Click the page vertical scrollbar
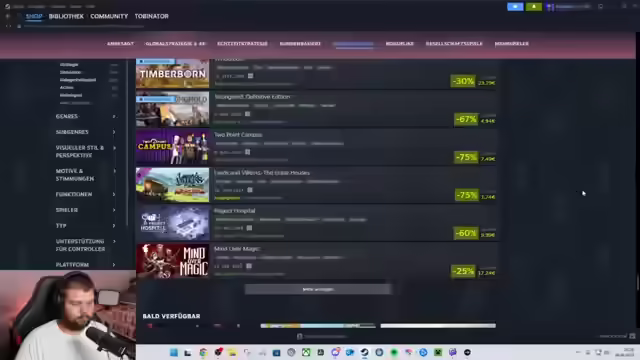The height and width of the screenshot is (360, 640). point(638,283)
